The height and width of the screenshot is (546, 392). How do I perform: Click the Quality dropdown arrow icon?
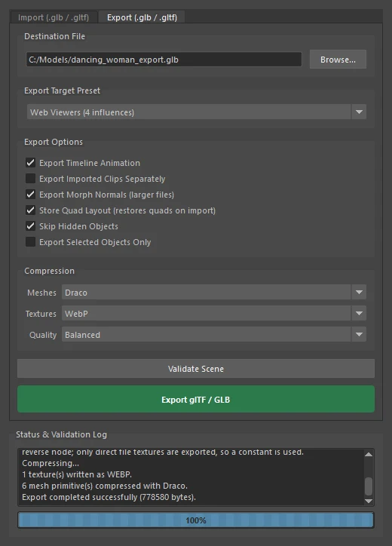pos(359,335)
